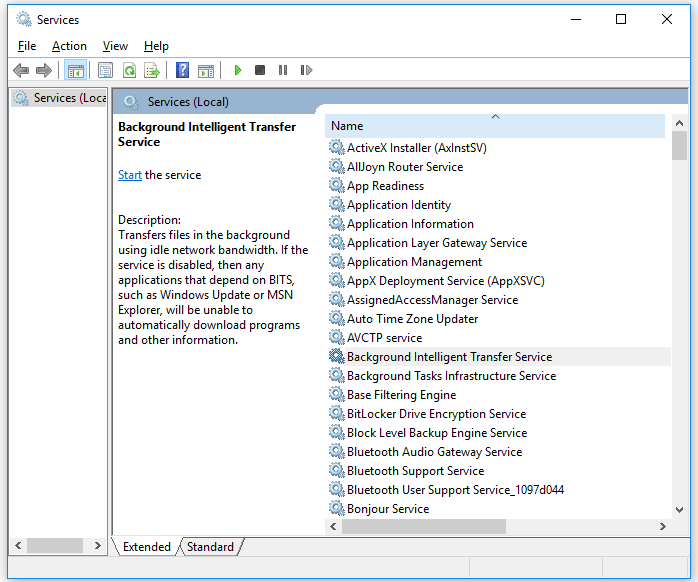Click the Export List toolbar icon

152,70
